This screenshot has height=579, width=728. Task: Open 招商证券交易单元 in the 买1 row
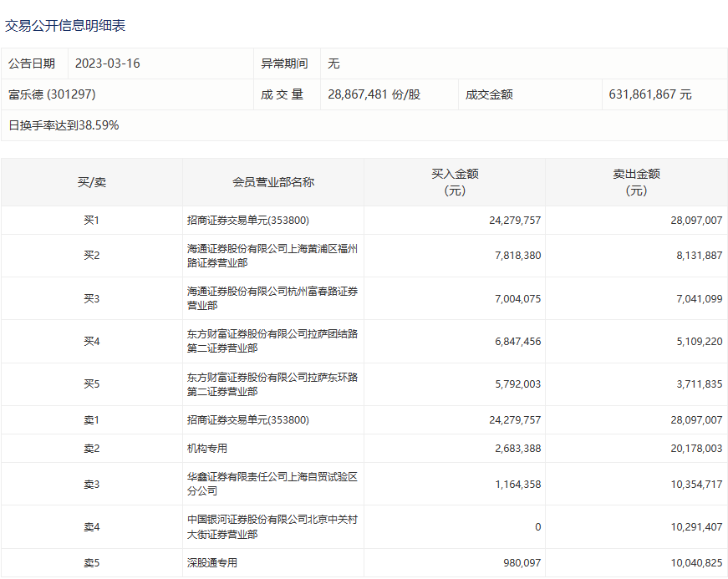click(248, 221)
